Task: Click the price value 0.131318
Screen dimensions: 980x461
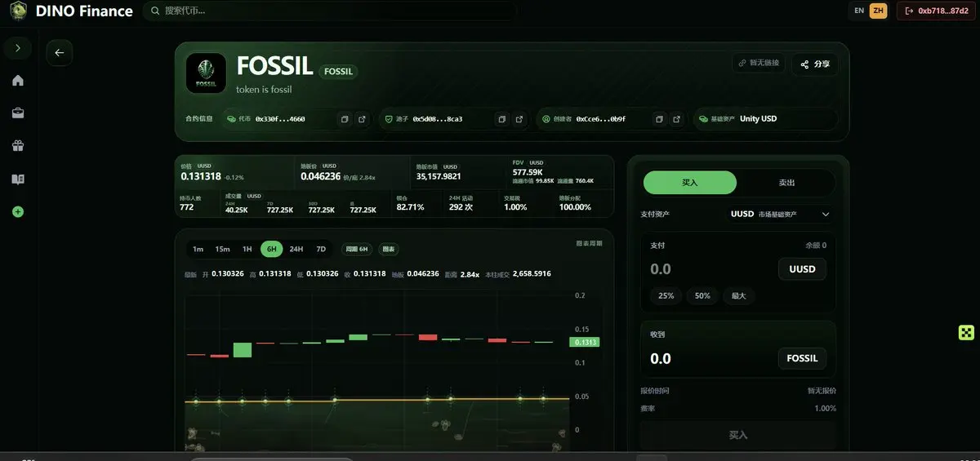Action: click(x=201, y=176)
